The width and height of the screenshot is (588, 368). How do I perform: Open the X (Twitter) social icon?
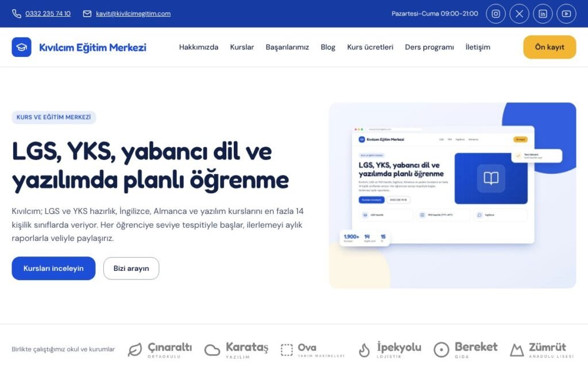519,14
